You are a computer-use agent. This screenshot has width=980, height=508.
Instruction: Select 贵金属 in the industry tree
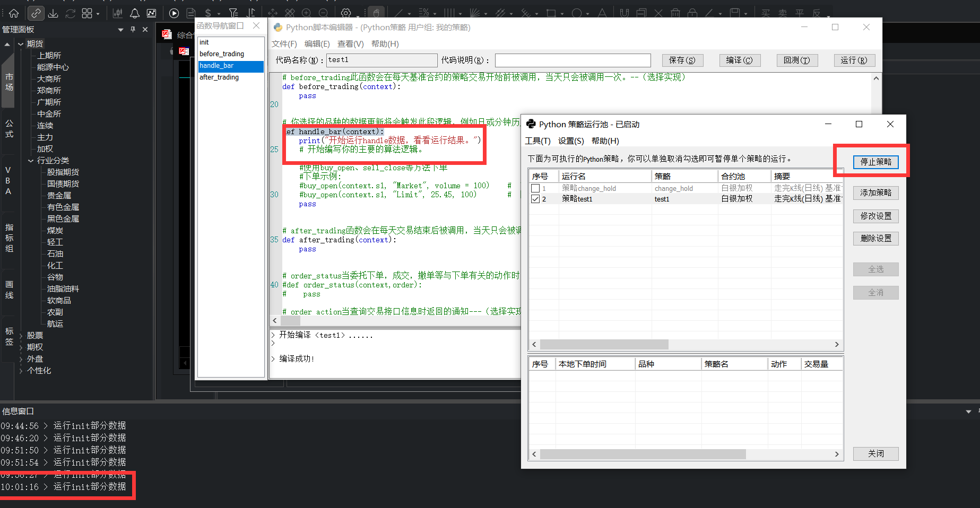[x=59, y=196]
